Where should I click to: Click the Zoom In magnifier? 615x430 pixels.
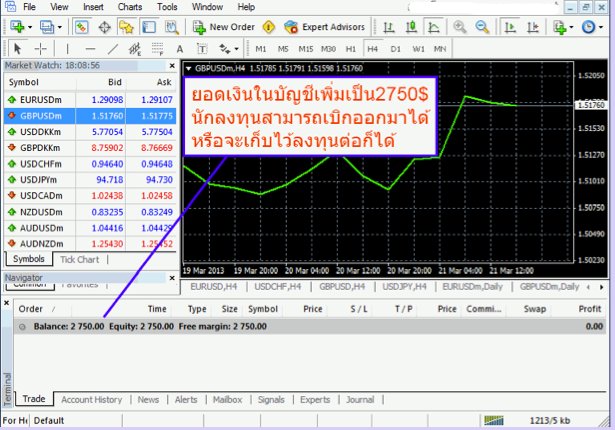pos(459,27)
